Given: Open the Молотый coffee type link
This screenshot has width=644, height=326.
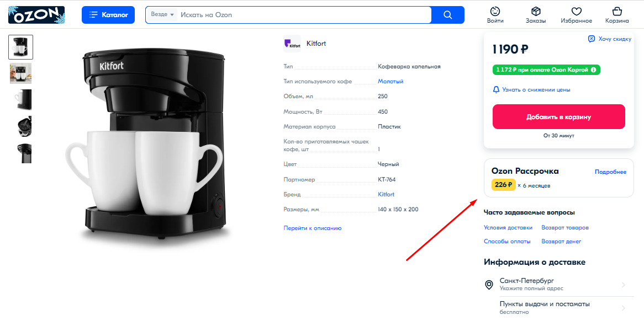Looking at the screenshot, I should tap(390, 82).
